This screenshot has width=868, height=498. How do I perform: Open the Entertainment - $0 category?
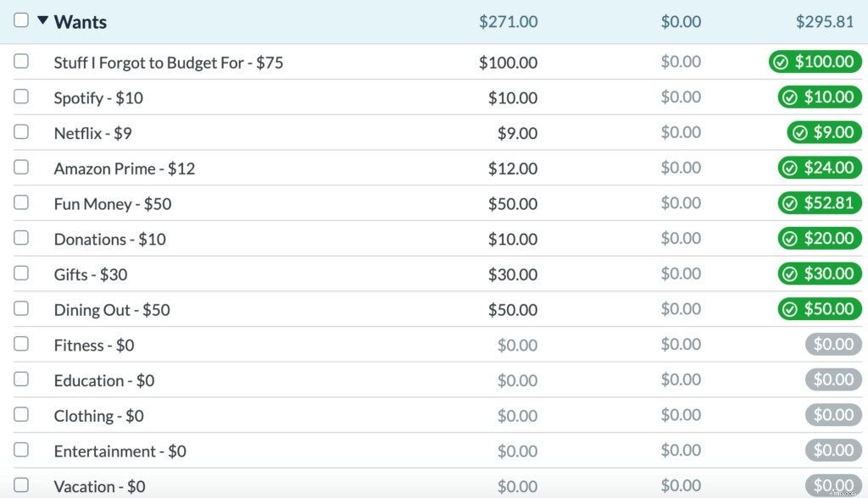[x=120, y=451]
